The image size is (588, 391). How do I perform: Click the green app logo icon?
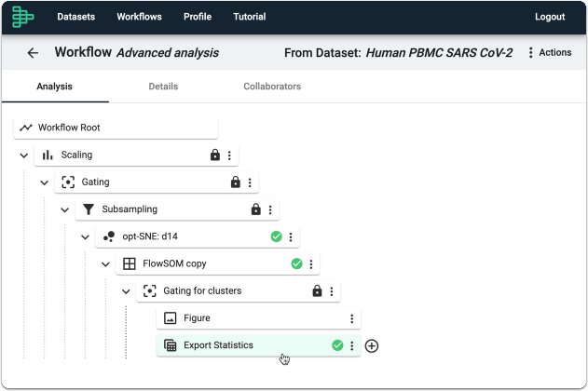tap(23, 17)
